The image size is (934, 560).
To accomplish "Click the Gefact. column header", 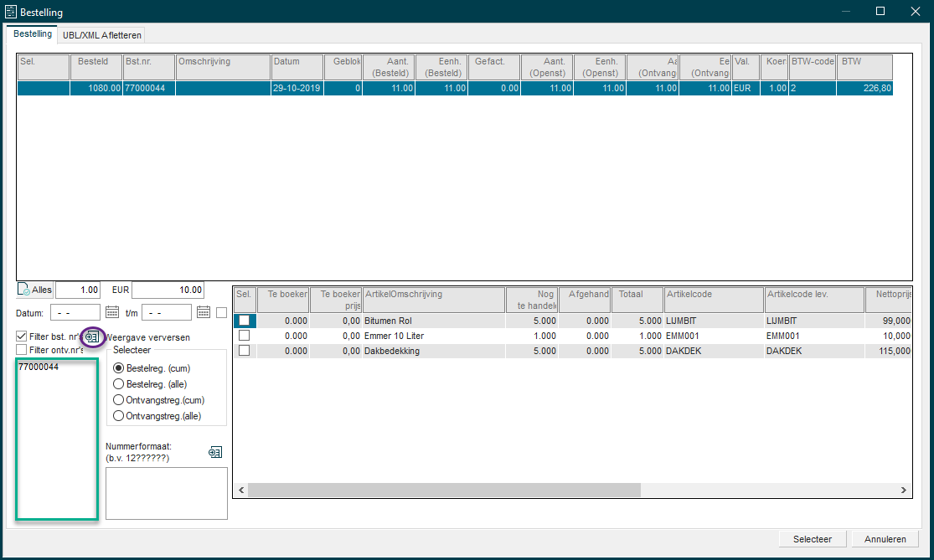I will pos(493,67).
